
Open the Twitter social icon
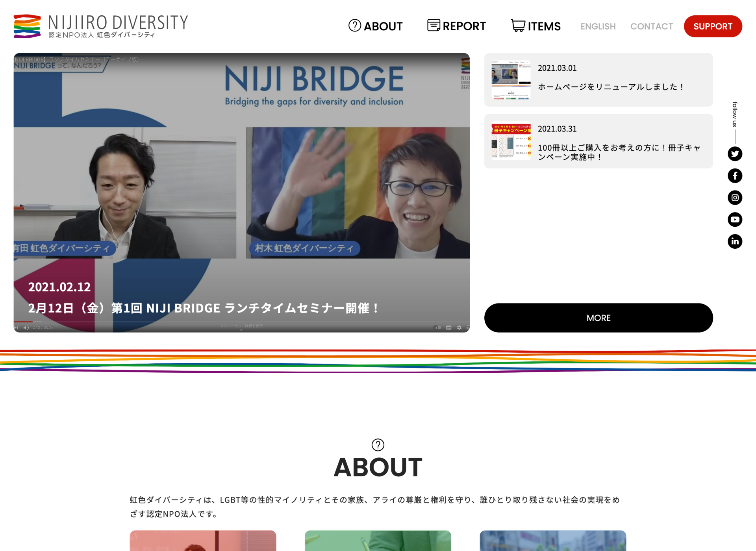pyautogui.click(x=735, y=154)
